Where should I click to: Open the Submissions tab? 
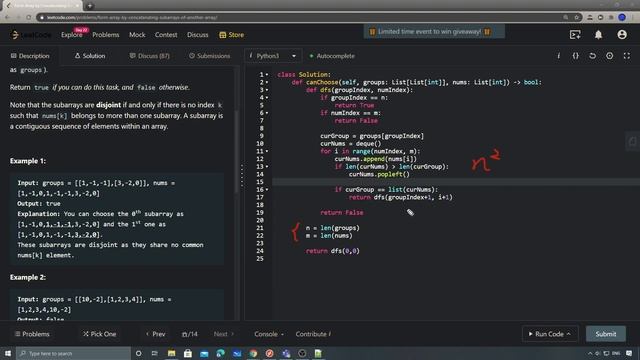[x=209, y=56]
